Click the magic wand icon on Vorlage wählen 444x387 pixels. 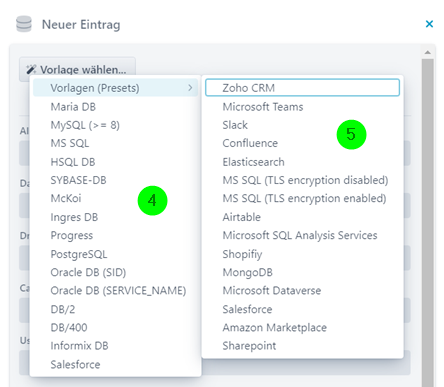click(31, 69)
